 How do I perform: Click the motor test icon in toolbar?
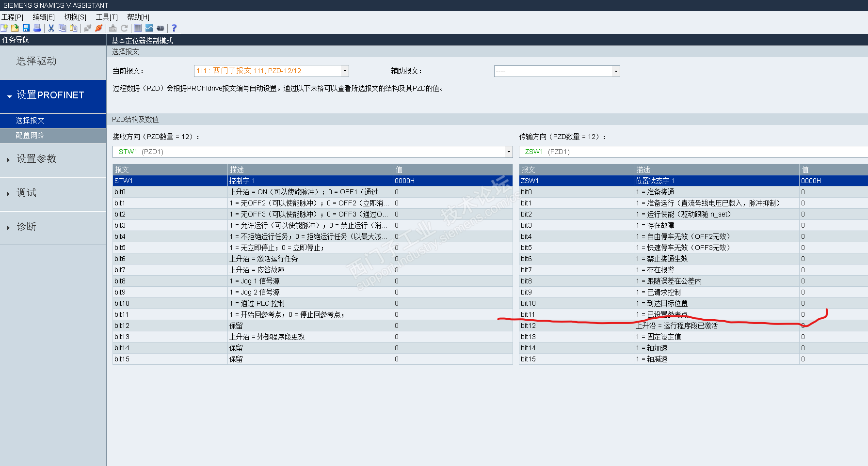pos(161,28)
